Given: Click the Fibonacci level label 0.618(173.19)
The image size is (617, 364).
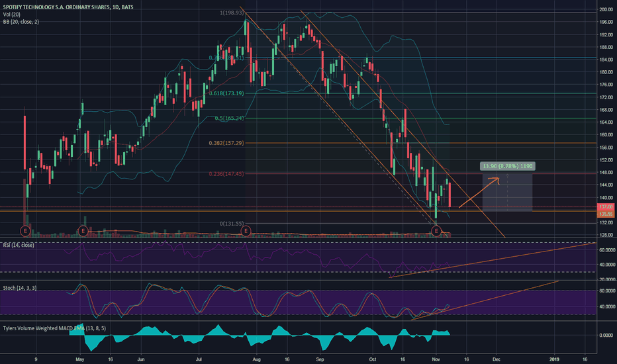Looking at the screenshot, I should pos(226,93).
